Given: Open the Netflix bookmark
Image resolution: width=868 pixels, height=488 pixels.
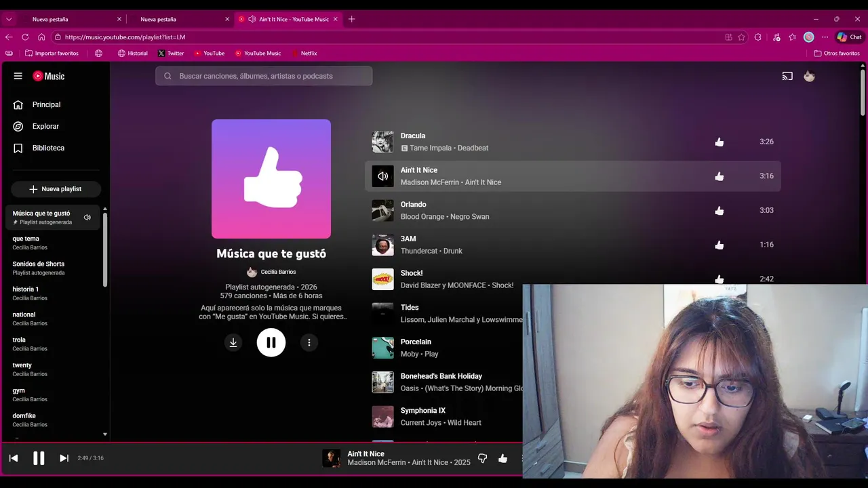Looking at the screenshot, I should 304,53.
